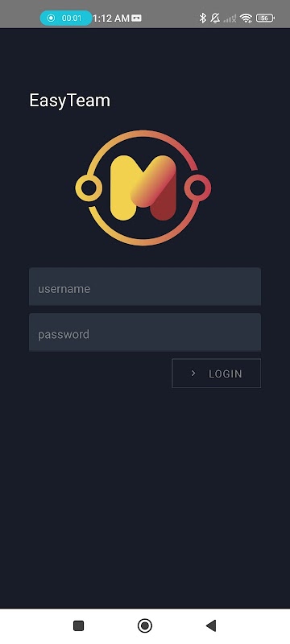Screen dimensions: 290x644
Task: Tap the yellow left leg of M
Action: (x=122, y=188)
